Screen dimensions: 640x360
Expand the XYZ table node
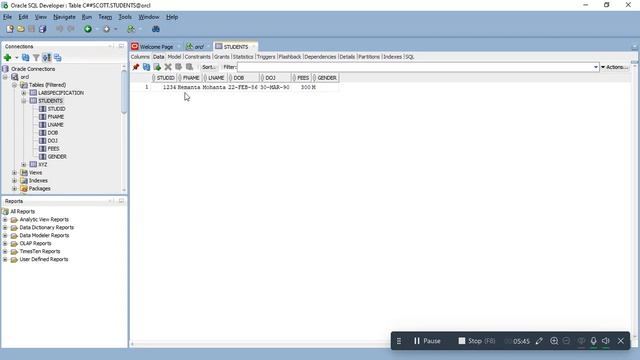pos(24,164)
